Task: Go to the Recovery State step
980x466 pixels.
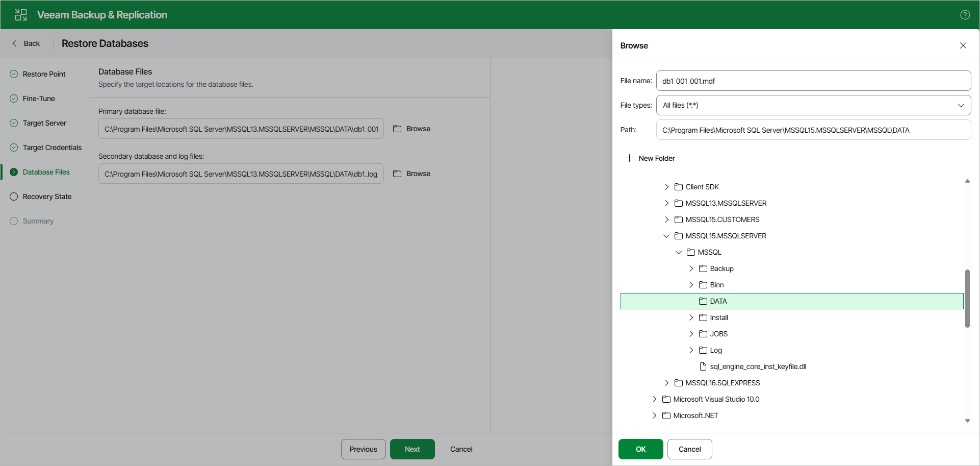Action: tap(47, 197)
